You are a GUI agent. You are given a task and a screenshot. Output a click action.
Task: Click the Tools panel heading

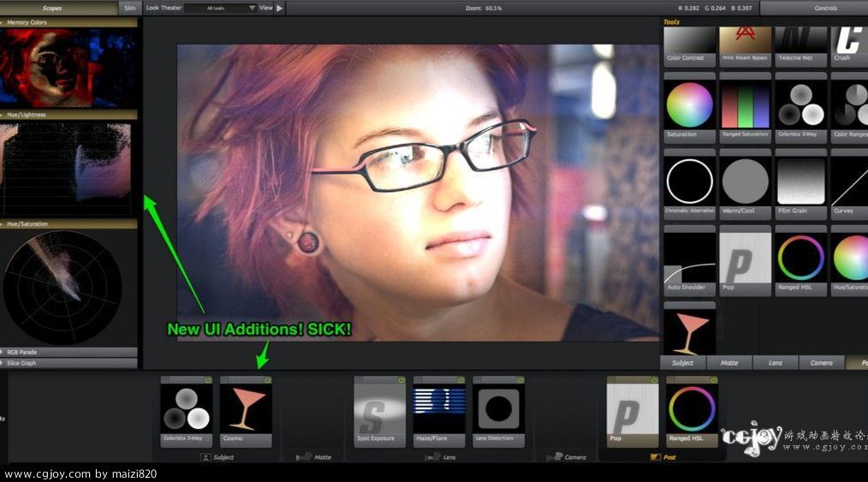(x=671, y=22)
